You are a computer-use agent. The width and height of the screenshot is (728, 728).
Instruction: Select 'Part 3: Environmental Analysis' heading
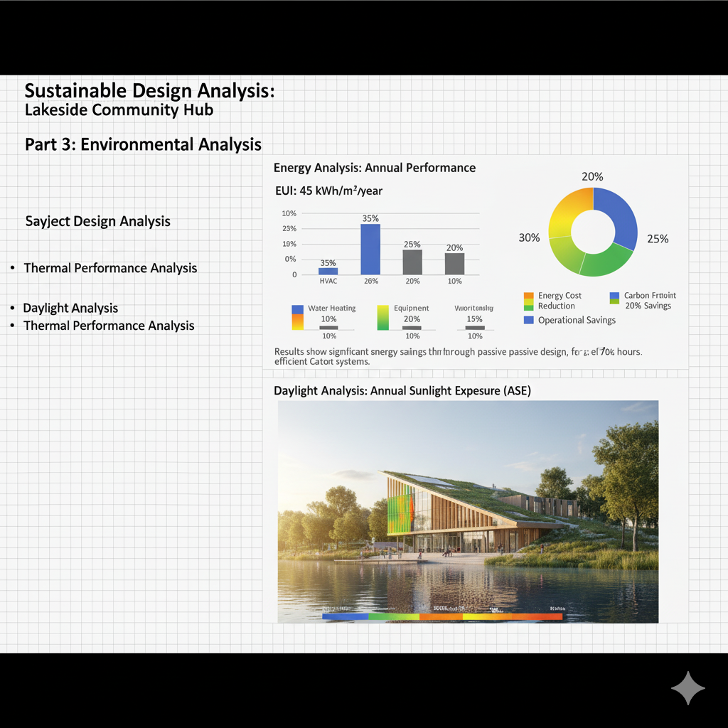point(143,144)
